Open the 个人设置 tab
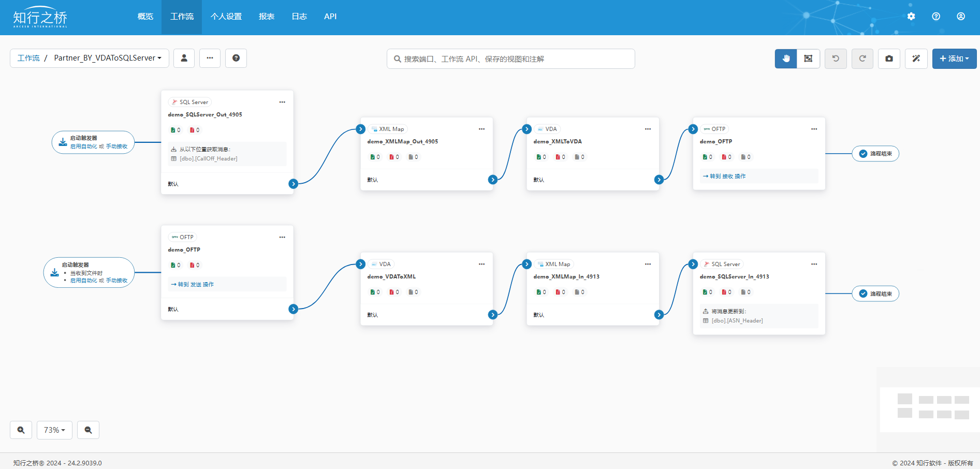 (x=226, y=17)
